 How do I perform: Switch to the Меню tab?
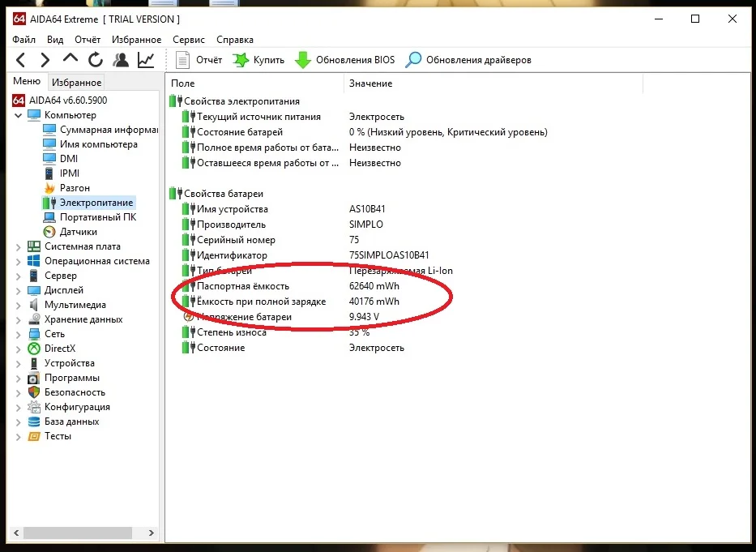pyautogui.click(x=27, y=81)
